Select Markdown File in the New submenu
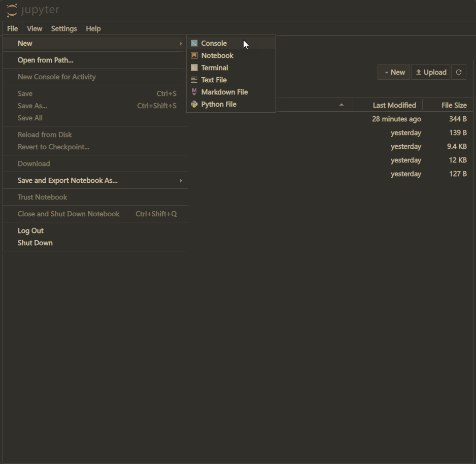The height and width of the screenshot is (464, 476). tap(231, 92)
